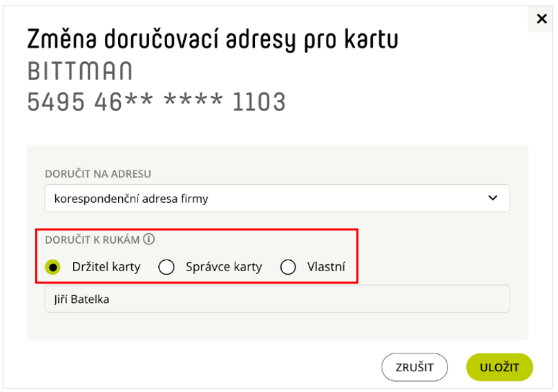The image size is (558, 392).
Task: Save changes with the Uložit button
Action: coord(499,367)
